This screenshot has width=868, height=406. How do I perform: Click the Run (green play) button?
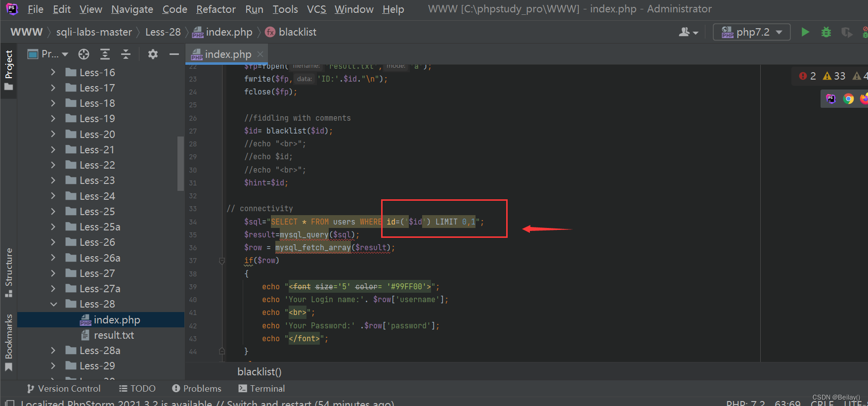tap(805, 32)
